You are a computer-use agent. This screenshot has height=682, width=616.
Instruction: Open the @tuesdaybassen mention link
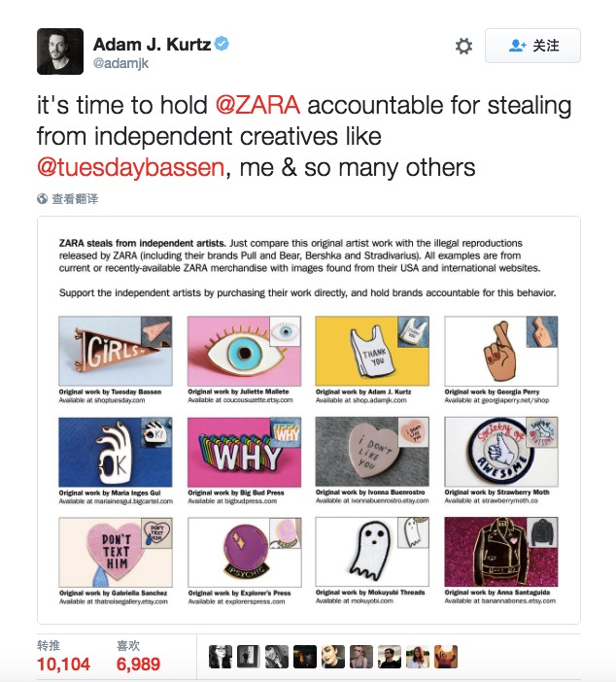click(130, 168)
